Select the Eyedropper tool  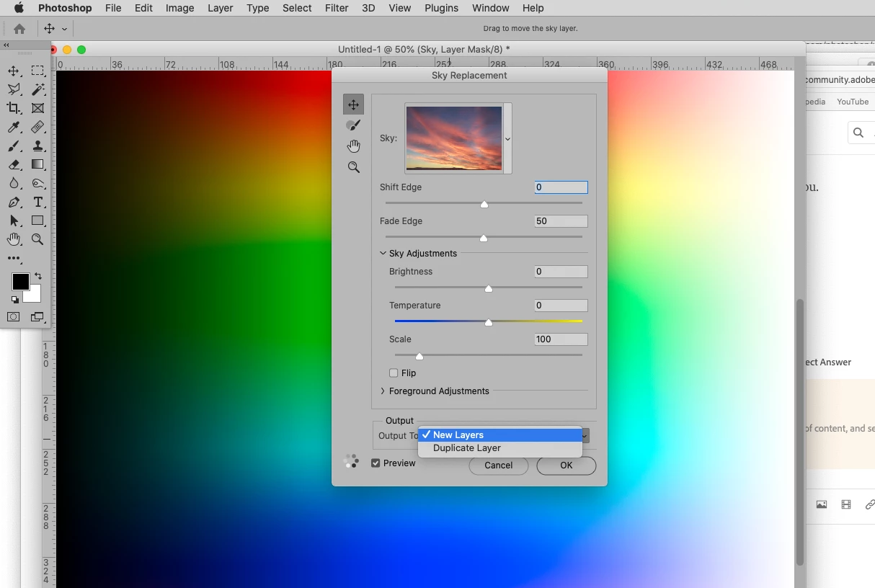pos(14,127)
